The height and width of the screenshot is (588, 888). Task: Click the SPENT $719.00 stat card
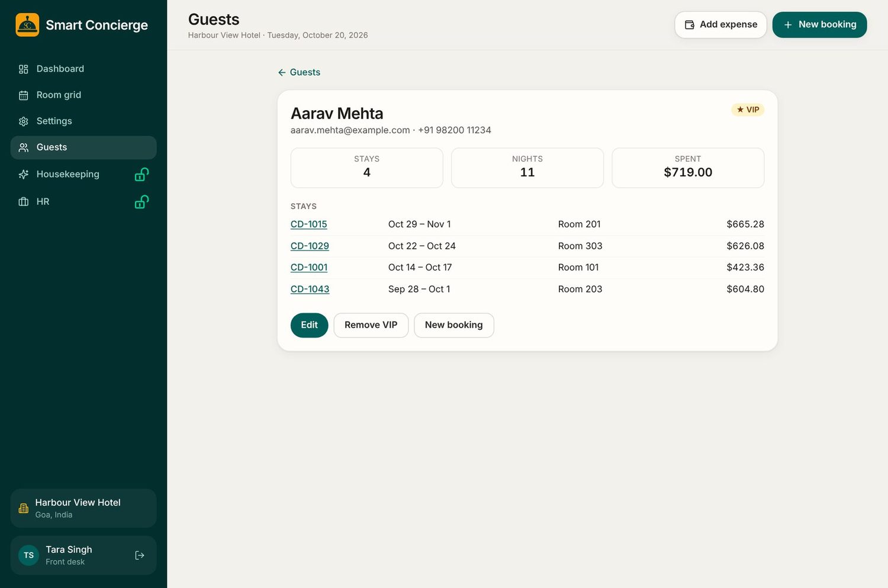688,168
